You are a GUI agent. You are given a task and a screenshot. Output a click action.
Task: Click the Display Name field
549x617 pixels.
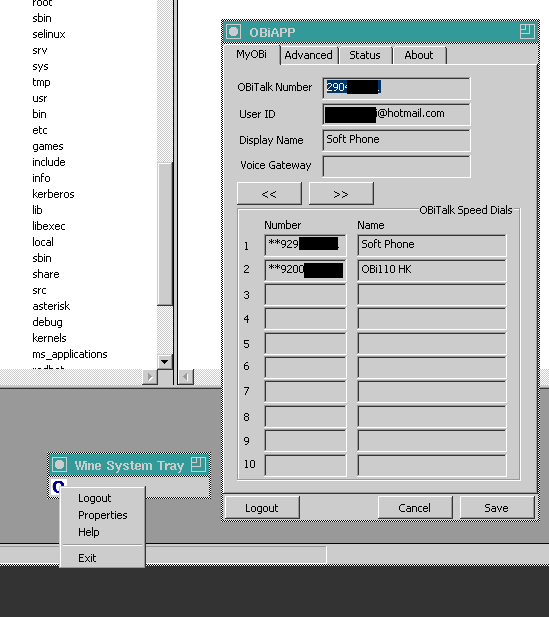pos(396,140)
